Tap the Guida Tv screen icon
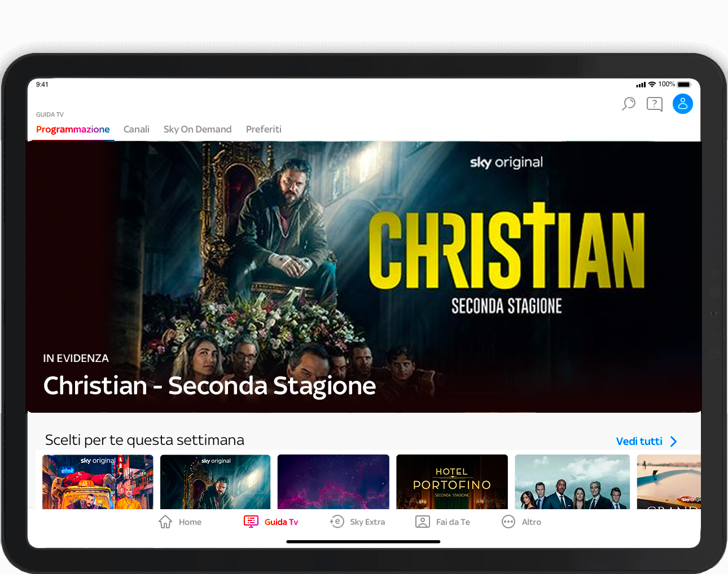The height and width of the screenshot is (574, 728). [x=251, y=522]
